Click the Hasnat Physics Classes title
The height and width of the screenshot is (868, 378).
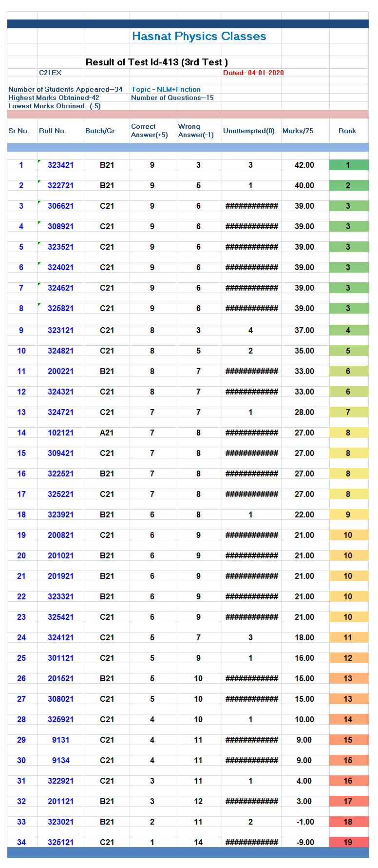[199, 37]
